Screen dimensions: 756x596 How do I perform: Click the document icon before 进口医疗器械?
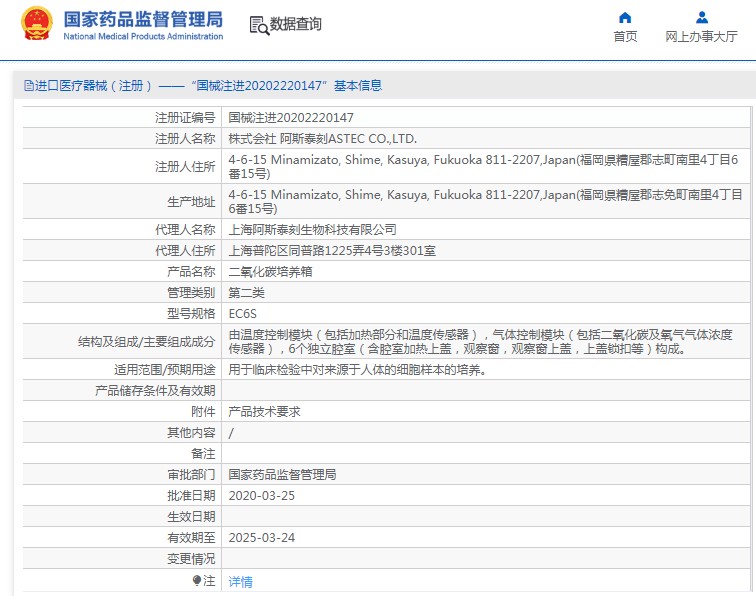[28, 85]
